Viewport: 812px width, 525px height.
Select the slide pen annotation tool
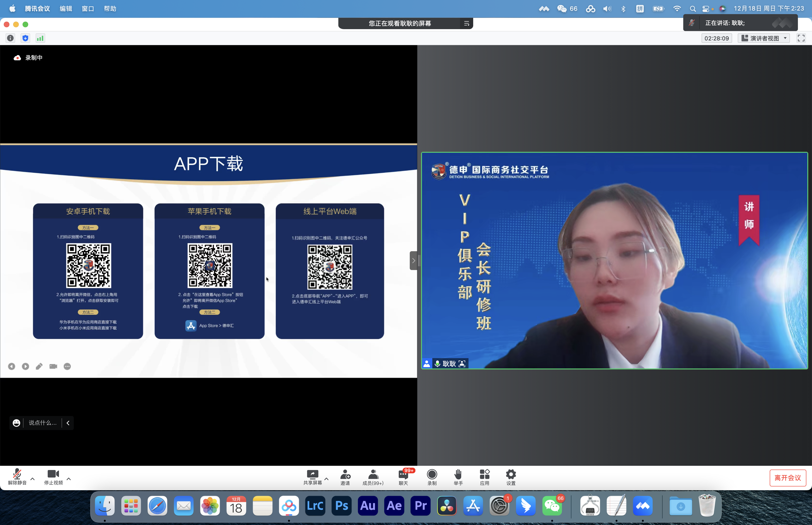[39, 366]
